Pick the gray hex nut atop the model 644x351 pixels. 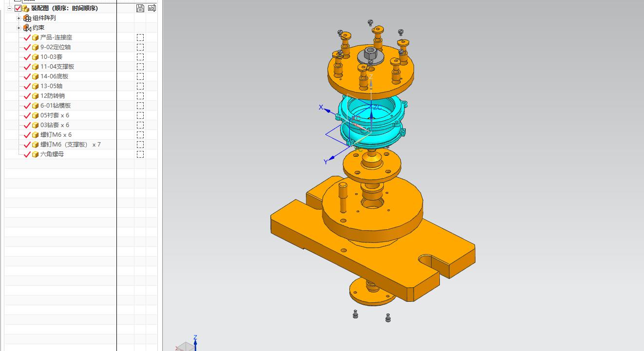pos(370,55)
